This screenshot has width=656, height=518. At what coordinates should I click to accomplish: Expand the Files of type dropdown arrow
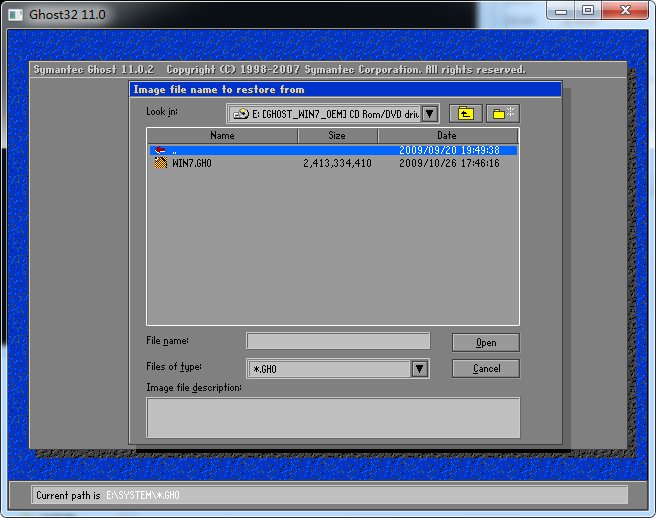[420, 369]
